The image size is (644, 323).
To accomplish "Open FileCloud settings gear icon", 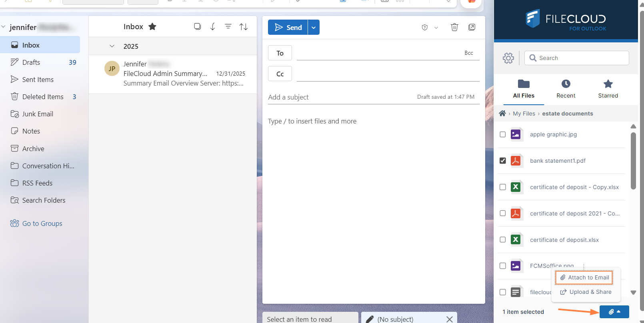I will (x=508, y=58).
